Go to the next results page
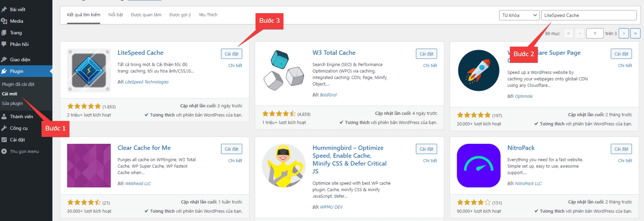 pyautogui.click(x=624, y=33)
